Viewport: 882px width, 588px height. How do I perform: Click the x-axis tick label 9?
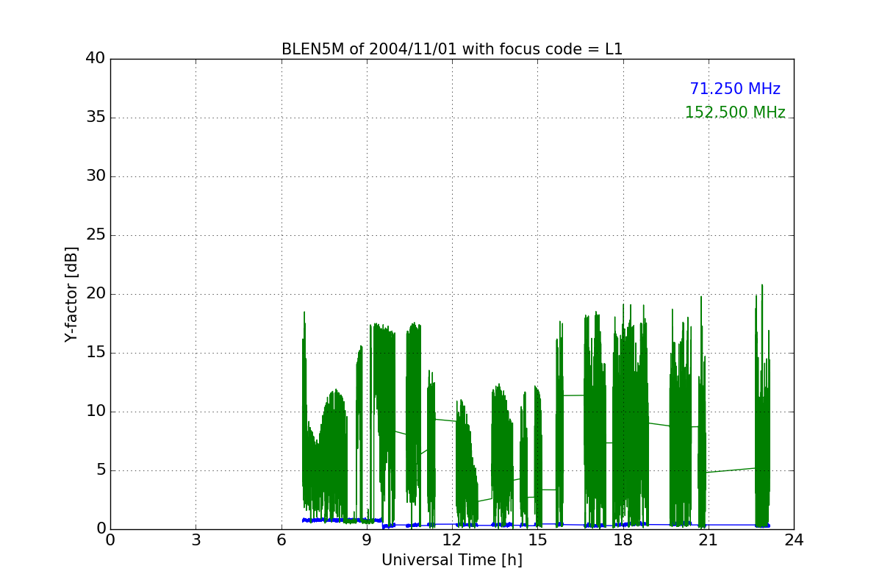[367, 540]
